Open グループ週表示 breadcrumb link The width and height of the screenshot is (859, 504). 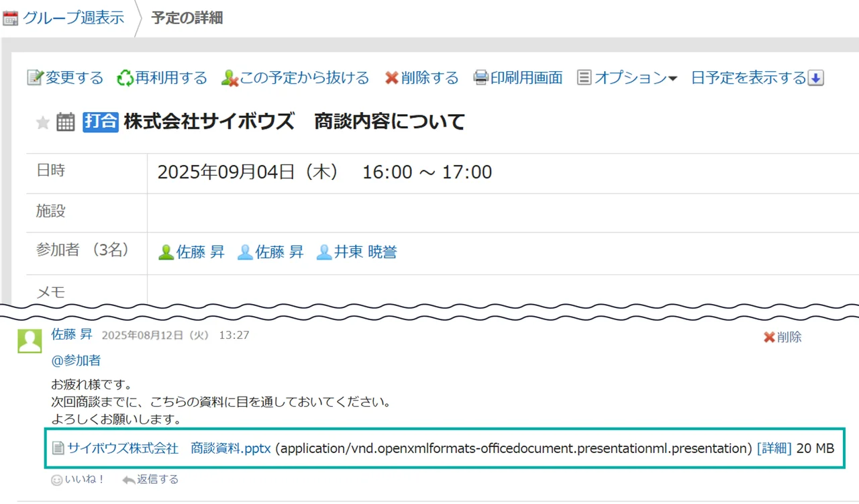tap(73, 17)
